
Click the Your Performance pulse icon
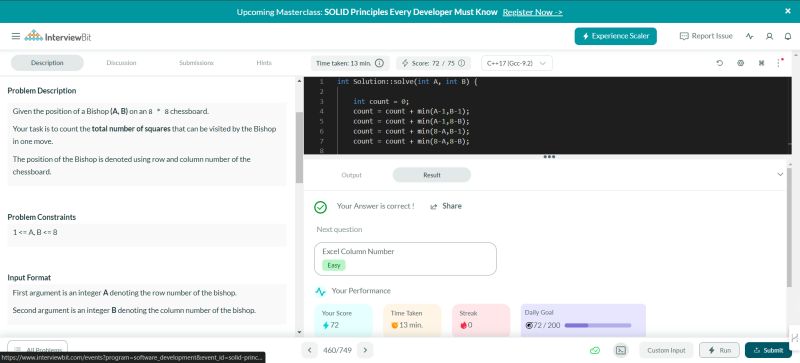320,292
